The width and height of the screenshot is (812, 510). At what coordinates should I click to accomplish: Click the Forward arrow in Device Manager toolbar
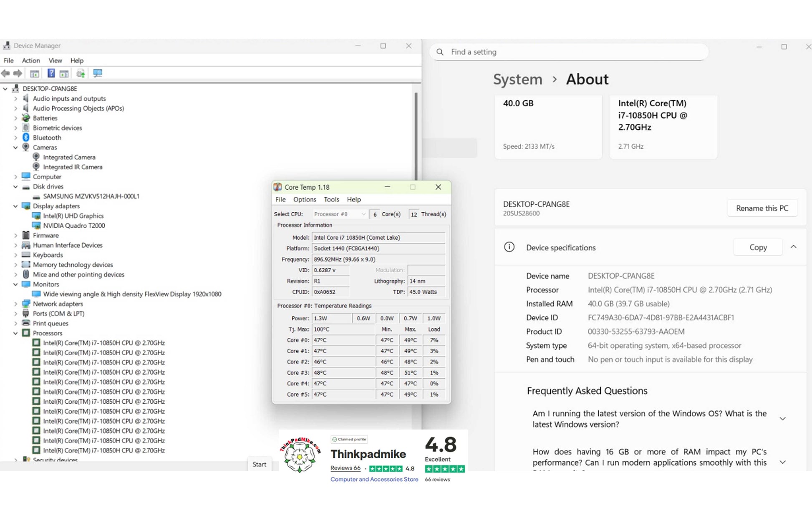click(18, 73)
